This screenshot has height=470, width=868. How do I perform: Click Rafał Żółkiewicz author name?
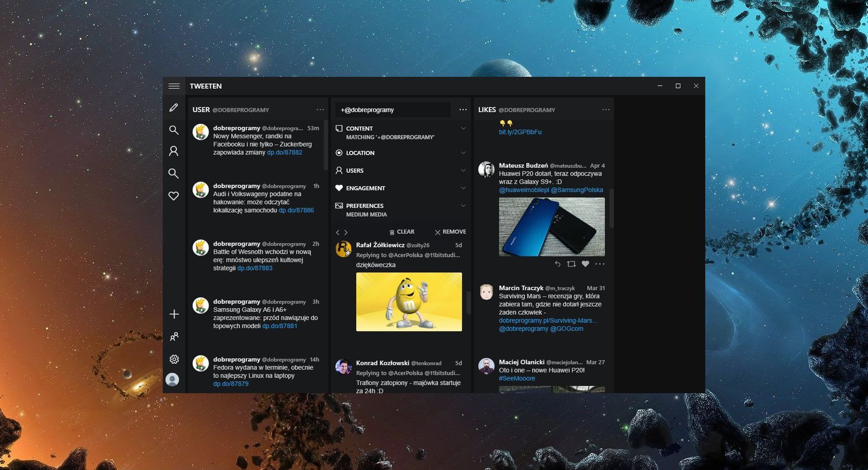click(381, 245)
